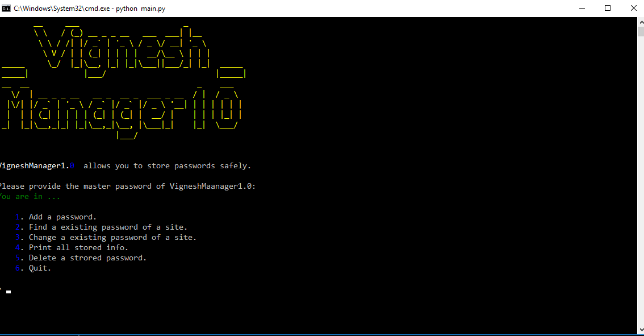
Task: Click the scrollbar up arrow
Action: [641, 22]
